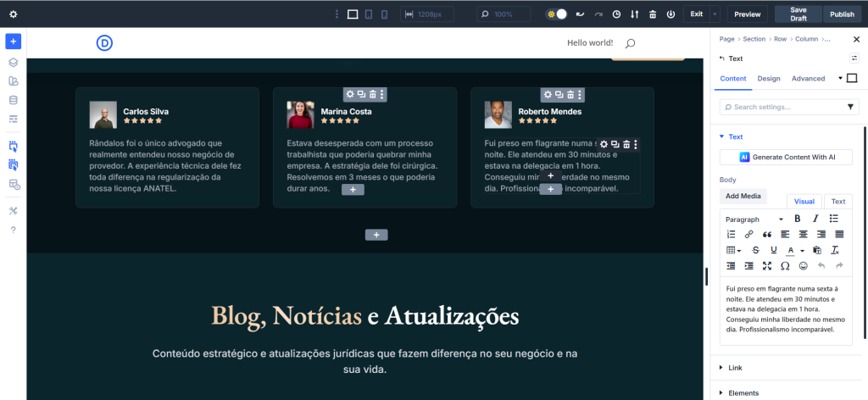Click the power icon in top bar

tap(671, 14)
